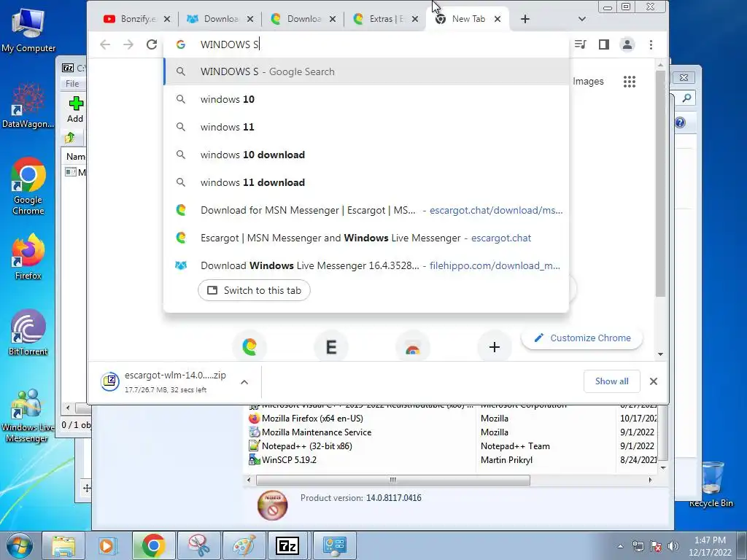The height and width of the screenshot is (560, 747).
Task: Open Images link on Google page
Action: pos(588,82)
